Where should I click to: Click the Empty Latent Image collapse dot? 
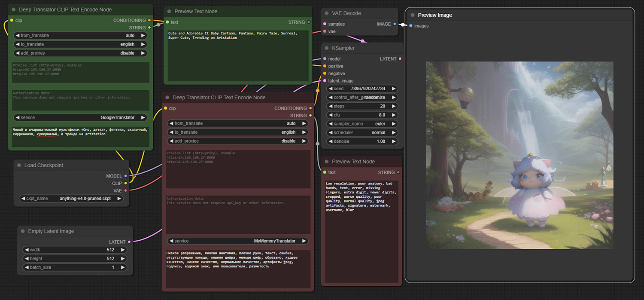pyautogui.click(x=23, y=231)
